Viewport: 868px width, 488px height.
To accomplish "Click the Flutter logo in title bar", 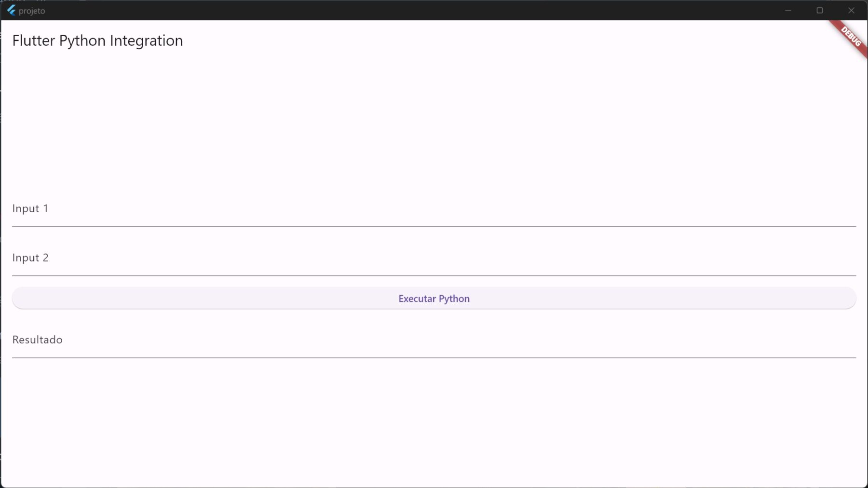I will 11,10.
